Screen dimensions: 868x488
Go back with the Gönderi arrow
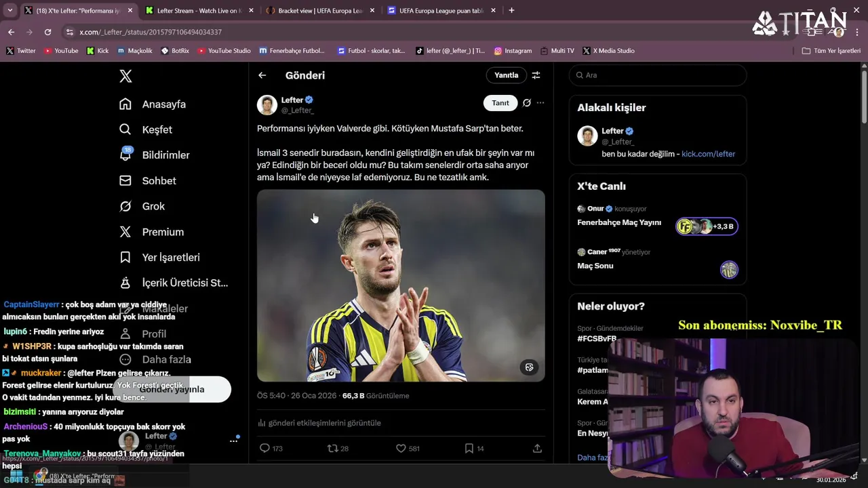click(262, 75)
